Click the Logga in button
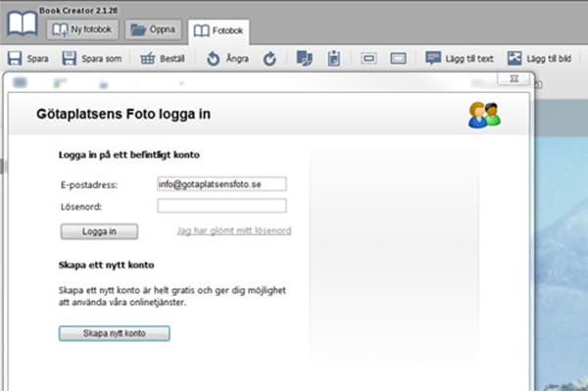The height and width of the screenshot is (392, 588). click(x=99, y=231)
